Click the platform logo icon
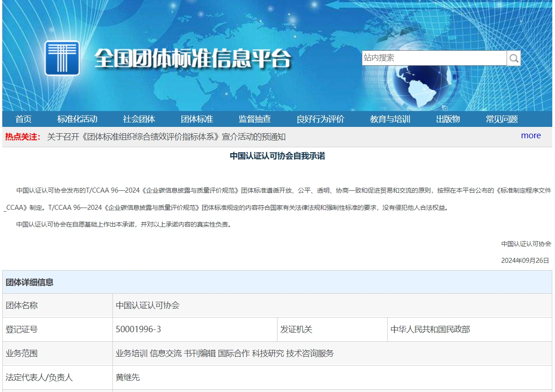 click(x=62, y=58)
